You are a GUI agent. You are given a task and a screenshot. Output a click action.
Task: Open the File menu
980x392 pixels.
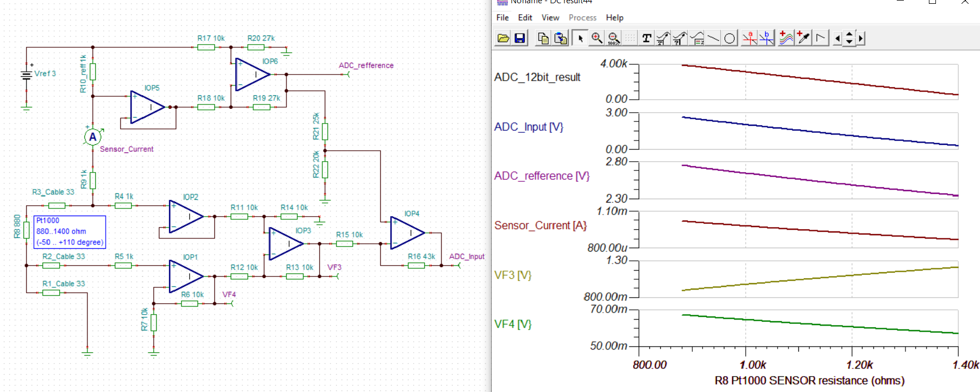coord(503,17)
